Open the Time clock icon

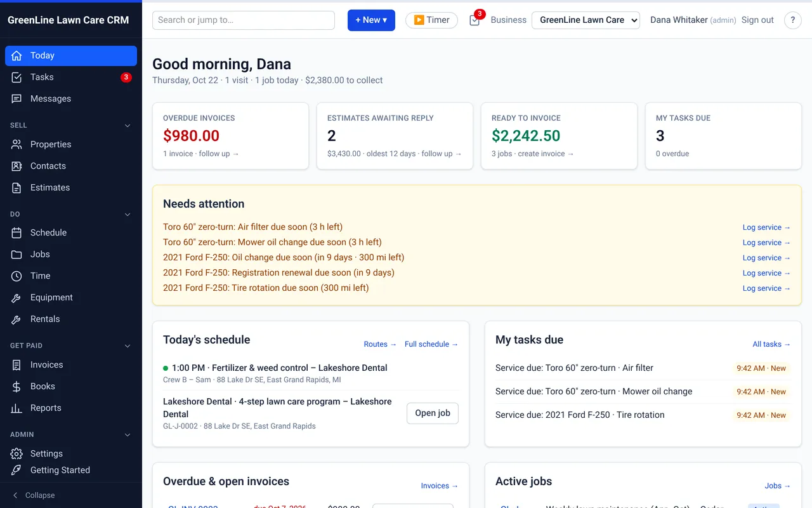pos(17,276)
